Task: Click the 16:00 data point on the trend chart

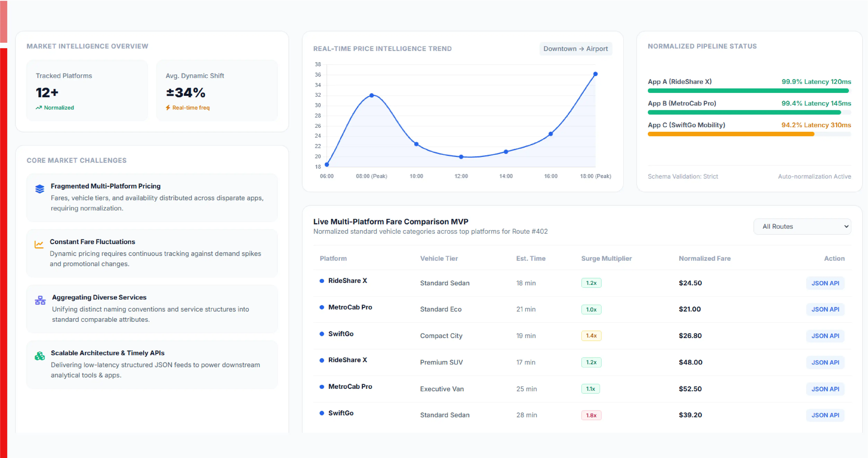Action: tap(551, 134)
